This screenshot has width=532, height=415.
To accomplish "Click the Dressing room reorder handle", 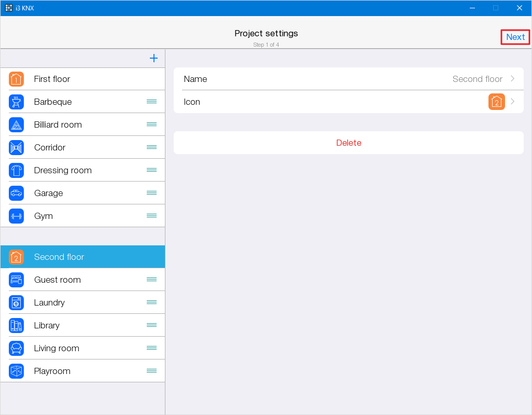I will tap(151, 170).
